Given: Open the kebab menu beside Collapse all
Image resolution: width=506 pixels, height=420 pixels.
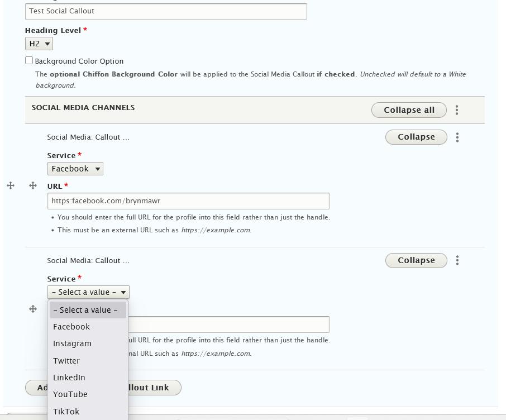Looking at the screenshot, I should (x=457, y=110).
